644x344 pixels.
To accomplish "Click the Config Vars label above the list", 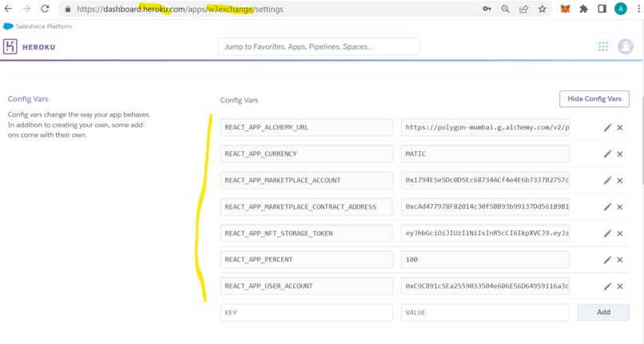I will tap(239, 100).
